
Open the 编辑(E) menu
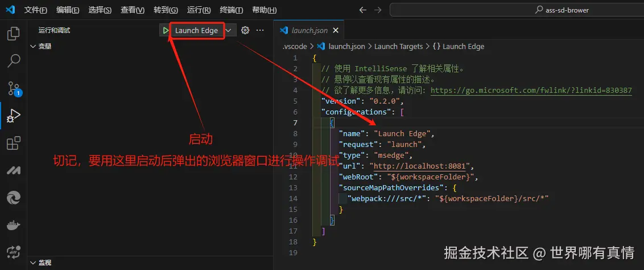(68, 10)
